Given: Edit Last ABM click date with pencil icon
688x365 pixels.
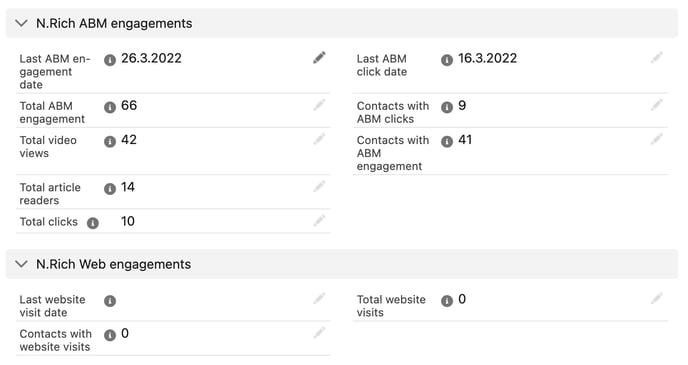Looking at the screenshot, I should click(x=656, y=57).
